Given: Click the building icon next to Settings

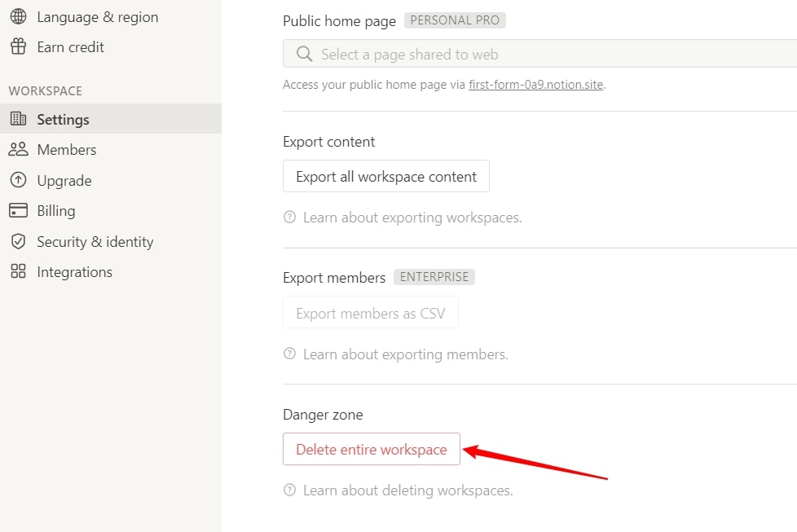Looking at the screenshot, I should pyautogui.click(x=18, y=118).
